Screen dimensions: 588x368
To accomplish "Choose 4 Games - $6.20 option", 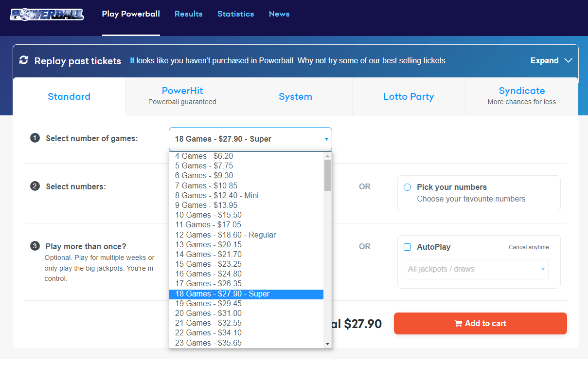I will click(246, 156).
